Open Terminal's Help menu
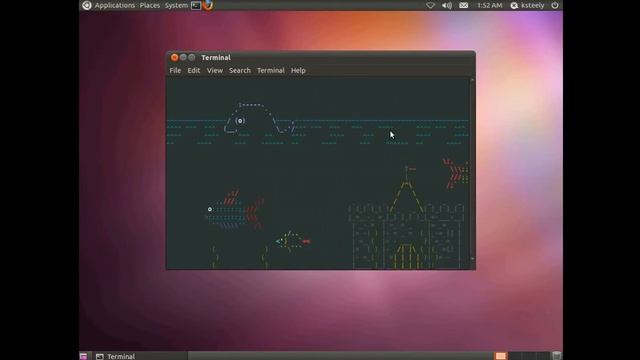This screenshot has height=360, width=640. 298,70
